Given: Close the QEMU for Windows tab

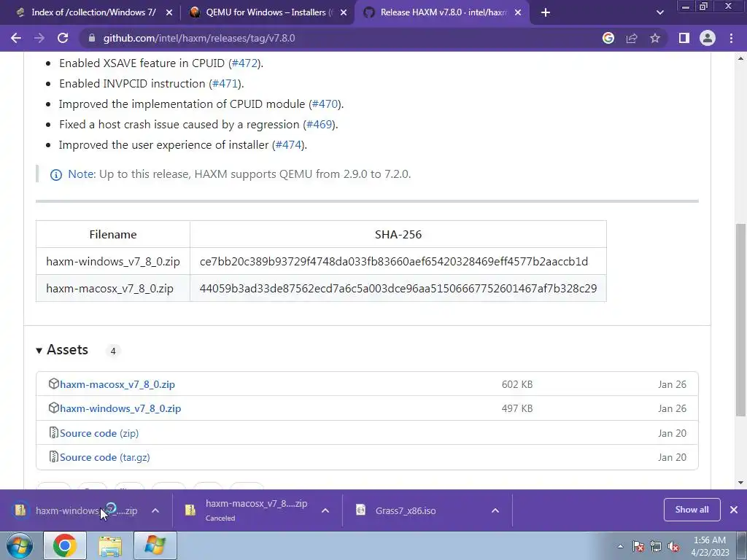Looking at the screenshot, I should click(x=344, y=13).
